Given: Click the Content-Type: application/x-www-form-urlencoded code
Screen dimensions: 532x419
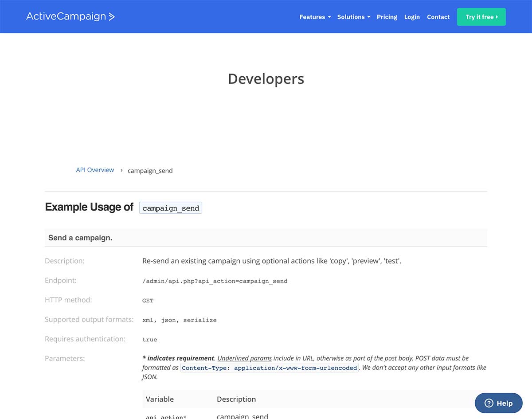Looking at the screenshot, I should (x=270, y=368).
